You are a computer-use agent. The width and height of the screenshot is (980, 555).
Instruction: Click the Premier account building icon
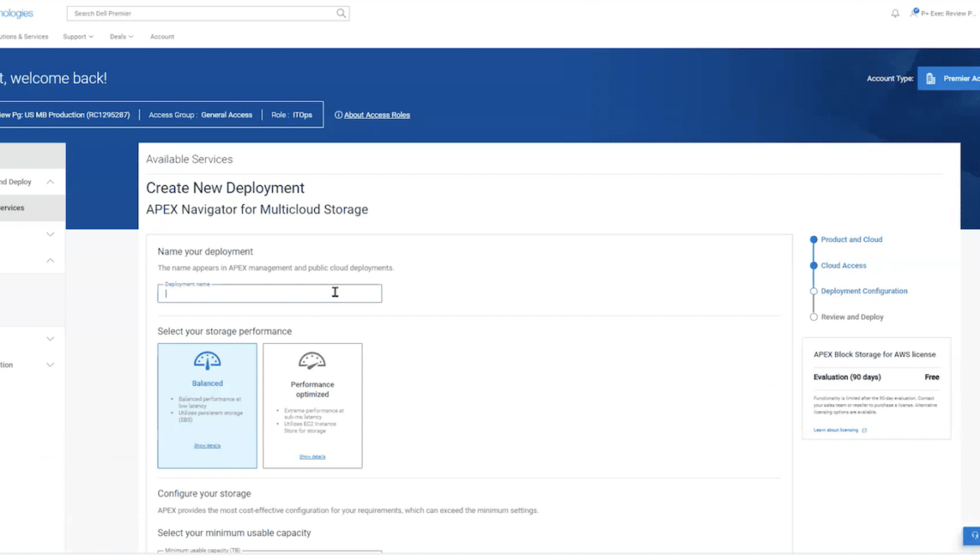pyautogui.click(x=931, y=79)
